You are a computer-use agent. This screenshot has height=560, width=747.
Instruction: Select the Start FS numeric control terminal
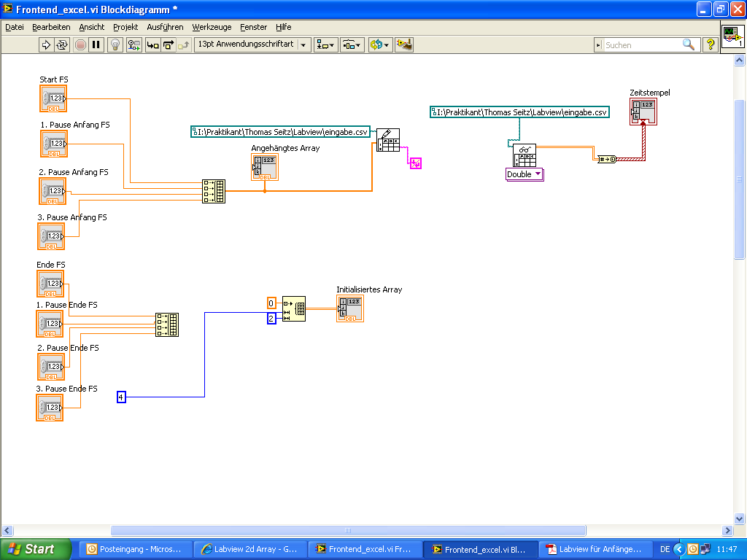point(53,99)
